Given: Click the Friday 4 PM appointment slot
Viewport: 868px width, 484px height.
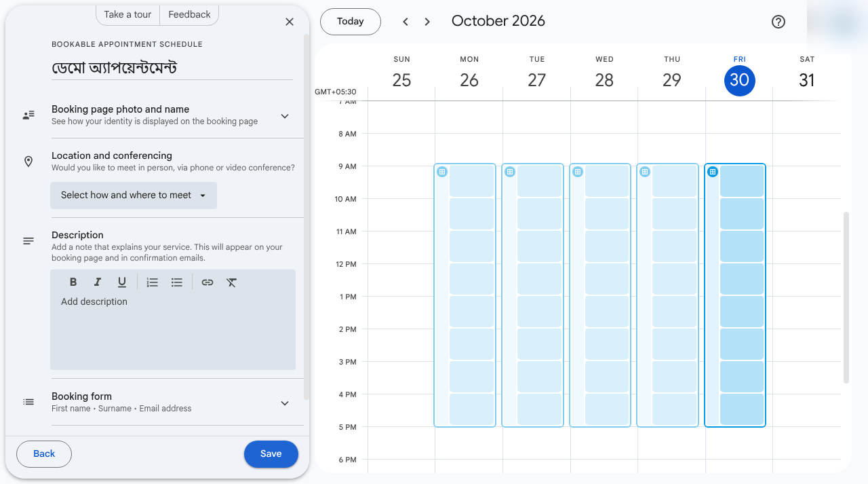Looking at the screenshot, I should coord(742,409).
